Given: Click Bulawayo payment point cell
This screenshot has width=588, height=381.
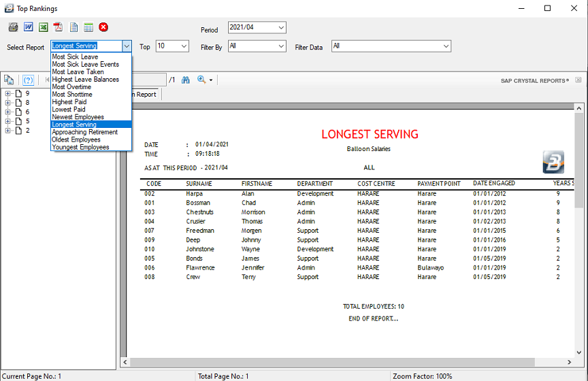Looking at the screenshot, I should point(431,268).
